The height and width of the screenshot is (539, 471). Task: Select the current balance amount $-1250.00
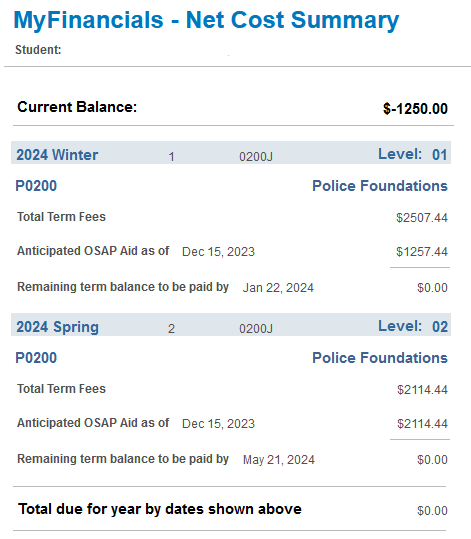click(415, 109)
